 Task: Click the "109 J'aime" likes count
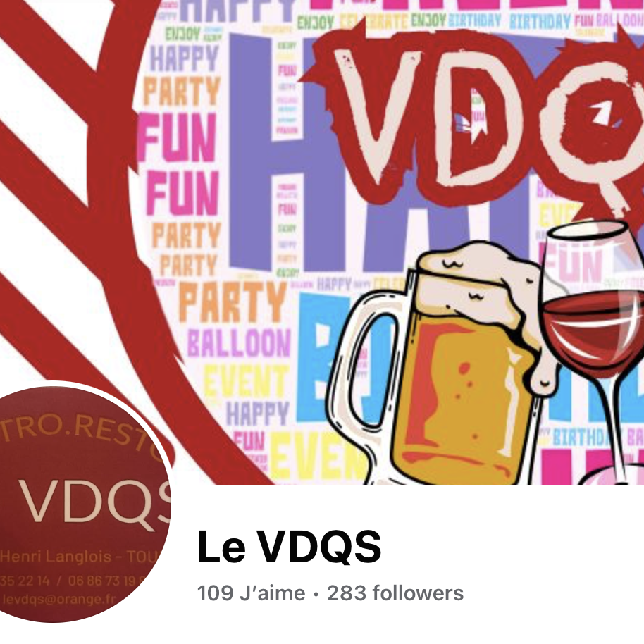point(252,593)
